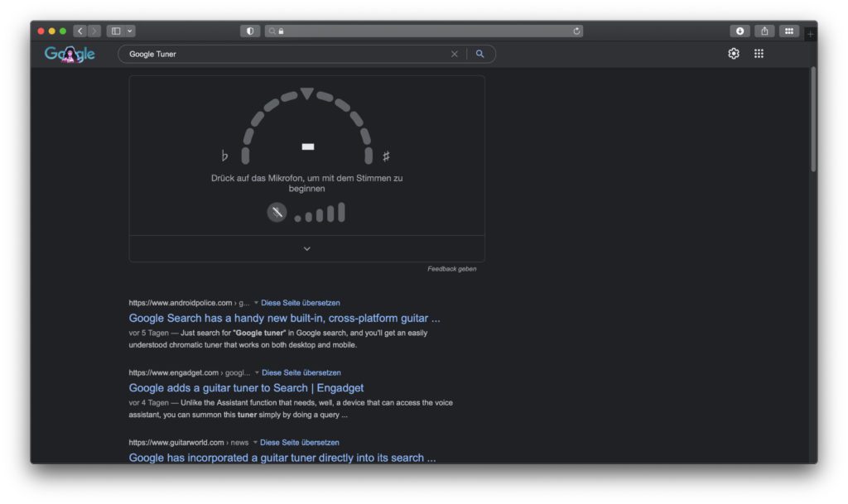
Task: Open the Google Search handy guitar tuner result
Action: pyautogui.click(x=285, y=318)
